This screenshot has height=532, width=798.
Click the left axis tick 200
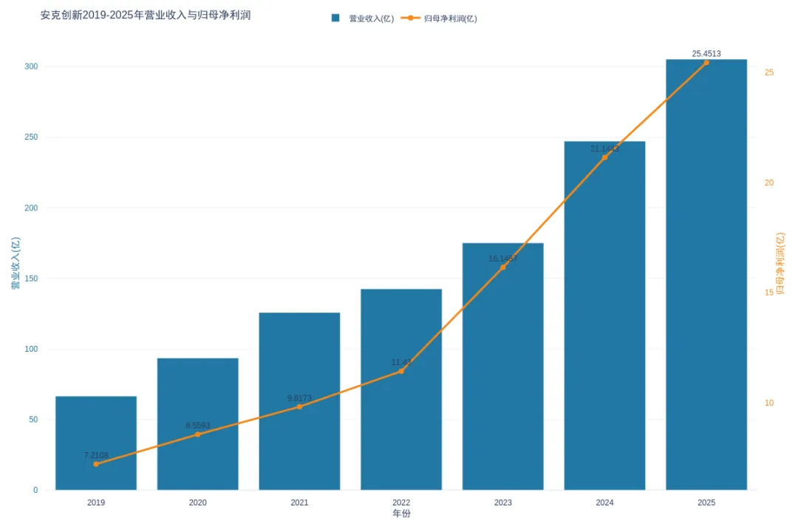(31, 208)
